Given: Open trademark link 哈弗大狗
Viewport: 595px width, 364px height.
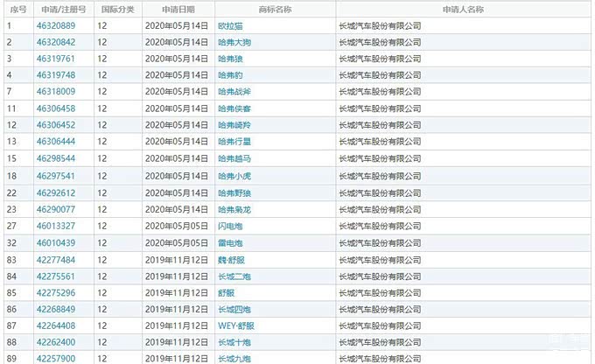Looking at the screenshot, I should pos(234,42).
